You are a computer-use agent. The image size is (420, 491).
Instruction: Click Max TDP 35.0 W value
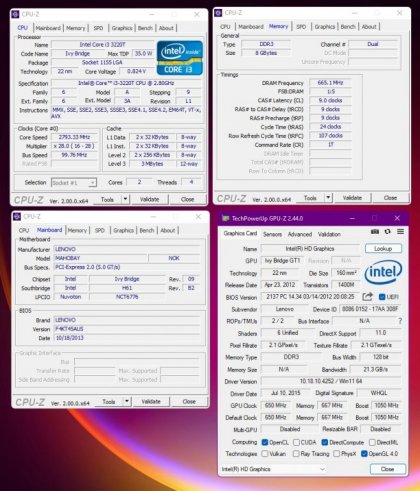(143, 53)
